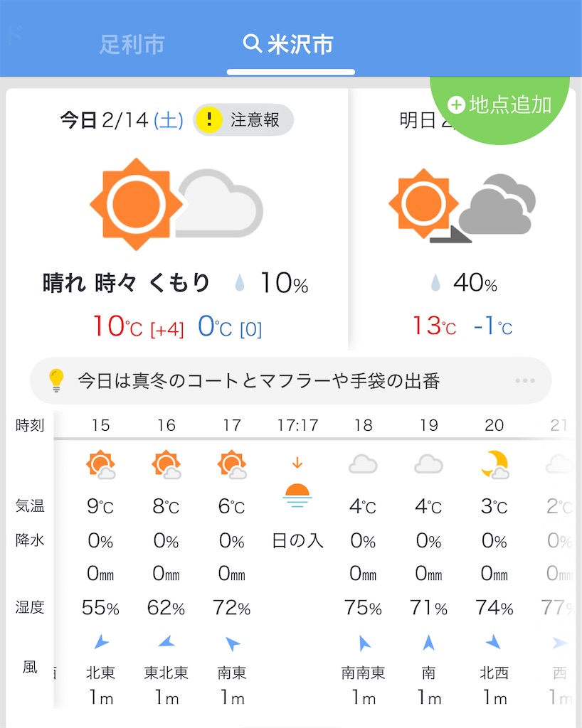Open the 注意報 advisory badge
582x728 pixels.
(243, 119)
